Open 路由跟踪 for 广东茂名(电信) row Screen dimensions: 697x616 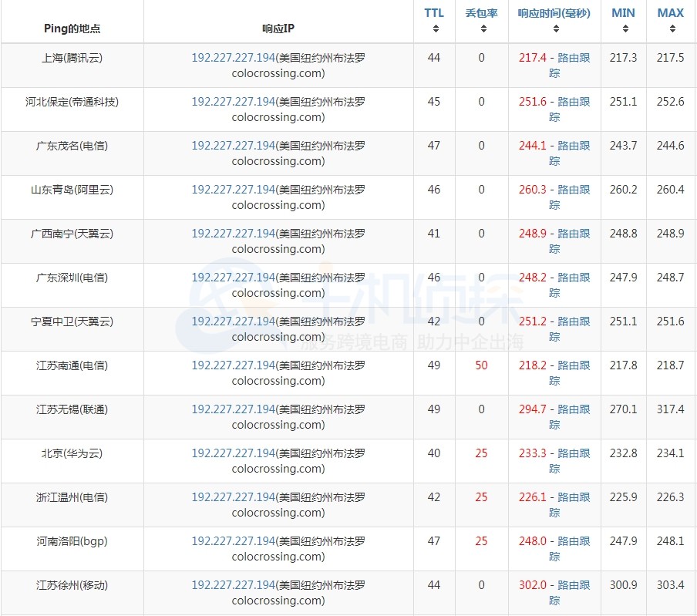(x=574, y=146)
